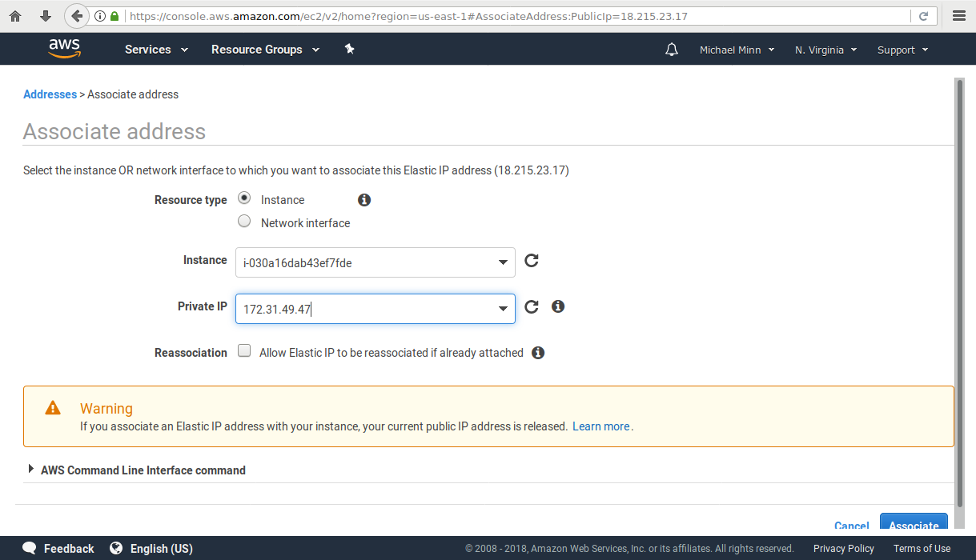The height and width of the screenshot is (560, 976).
Task: Open the Resource Groups menu
Action: (x=265, y=50)
